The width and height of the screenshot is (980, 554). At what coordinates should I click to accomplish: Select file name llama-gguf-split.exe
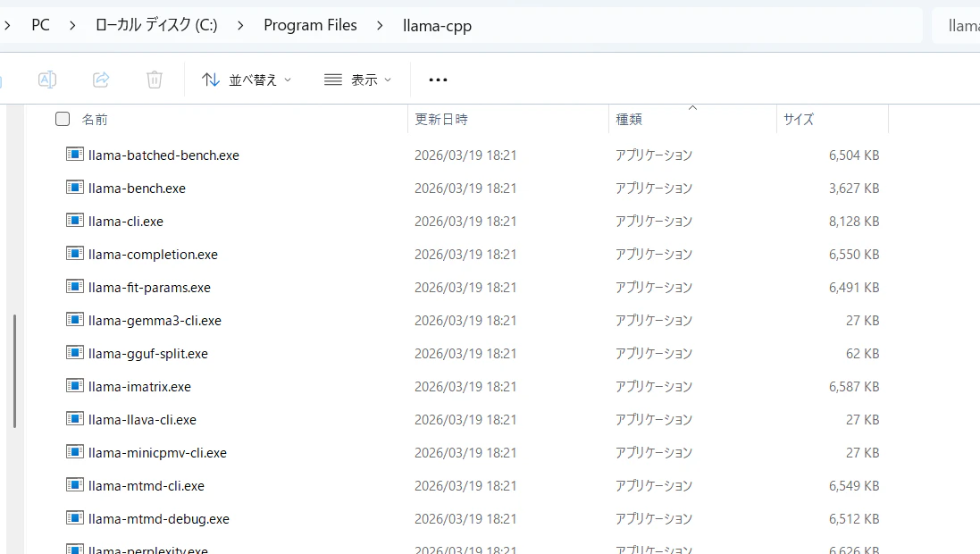(x=148, y=354)
